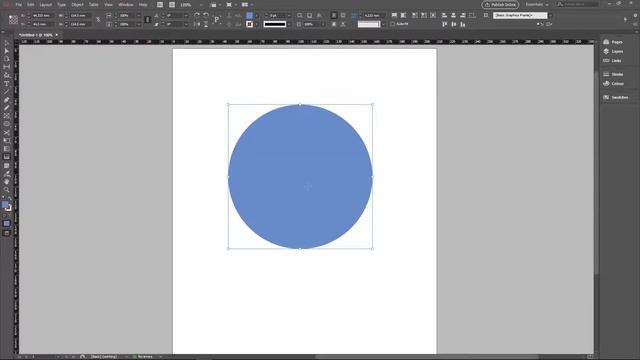Open the Links panel icon

pyautogui.click(x=606, y=60)
